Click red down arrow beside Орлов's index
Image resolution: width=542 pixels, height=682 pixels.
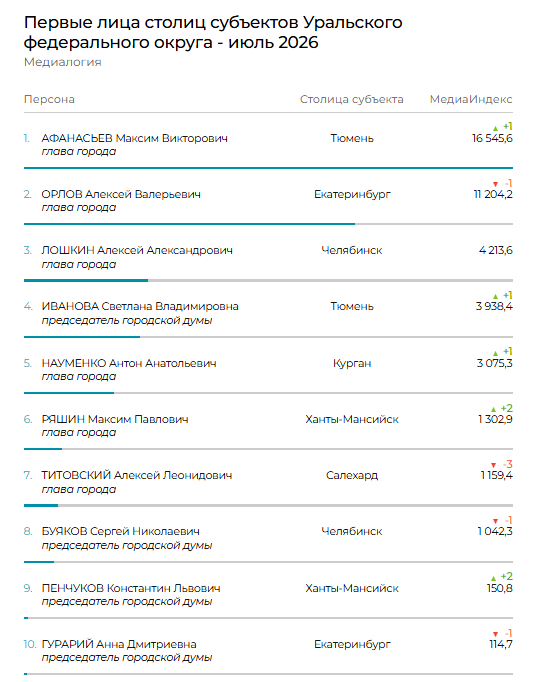495,184
